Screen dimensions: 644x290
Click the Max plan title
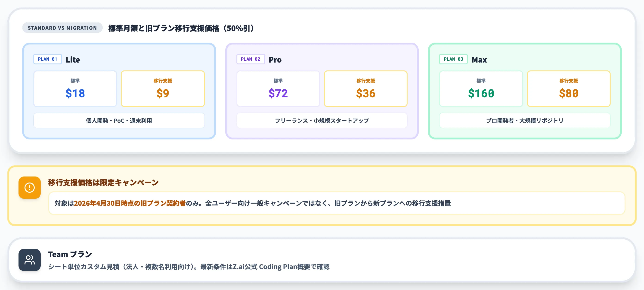coord(479,60)
